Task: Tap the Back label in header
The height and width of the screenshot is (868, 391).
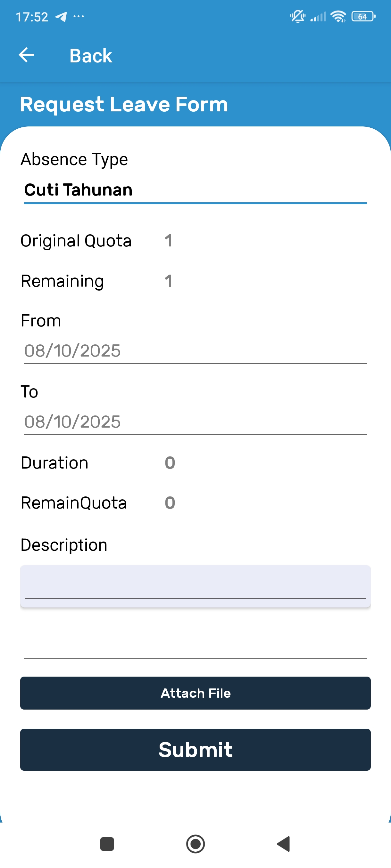Action: pos(90,56)
